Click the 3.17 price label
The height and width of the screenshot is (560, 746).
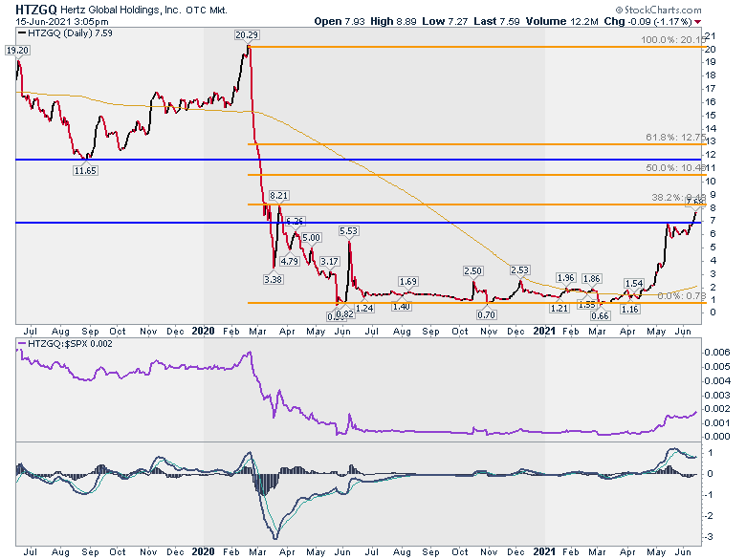point(329,262)
